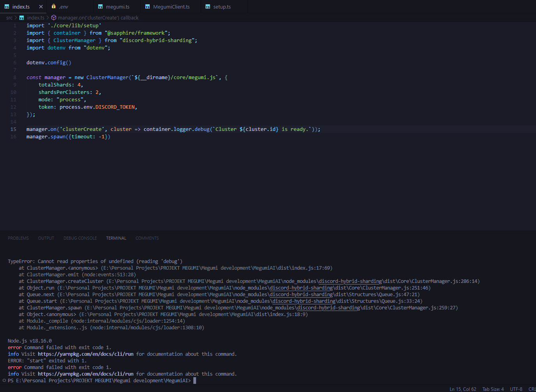The image size is (536, 392).
Task: Click the lock icon on the .env tab
Action: click(54, 6)
